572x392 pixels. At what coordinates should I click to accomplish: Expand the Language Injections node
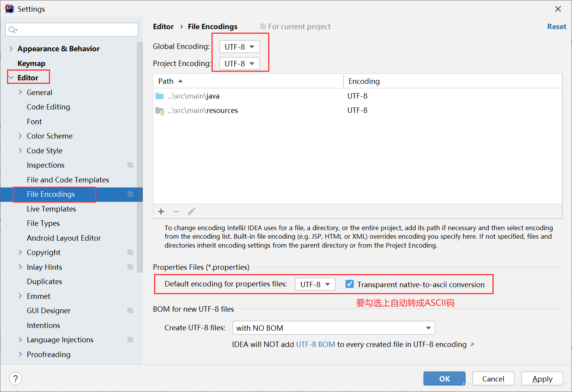click(20, 340)
